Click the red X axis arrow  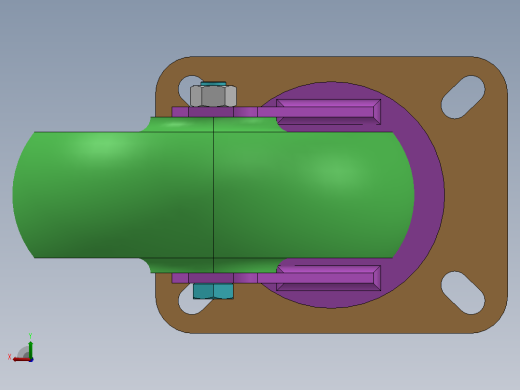pyautogui.click(x=21, y=359)
